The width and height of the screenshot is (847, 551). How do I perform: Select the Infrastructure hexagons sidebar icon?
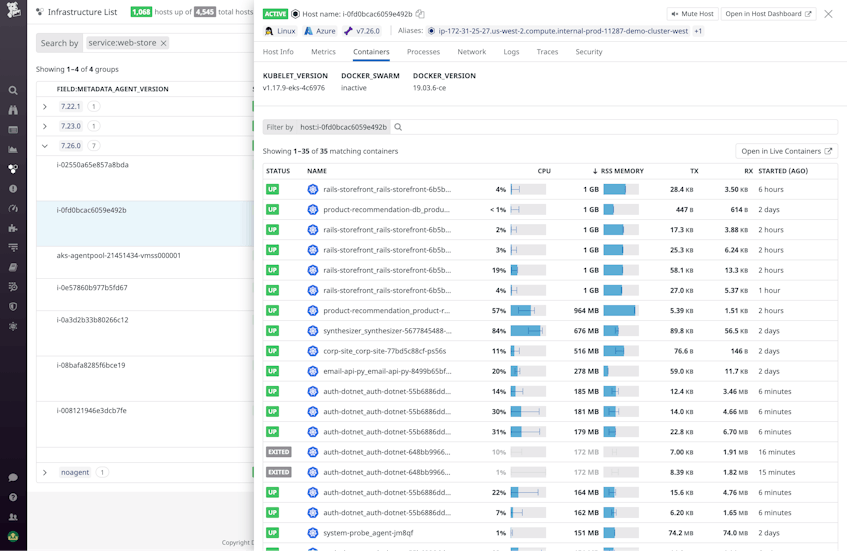point(13,169)
